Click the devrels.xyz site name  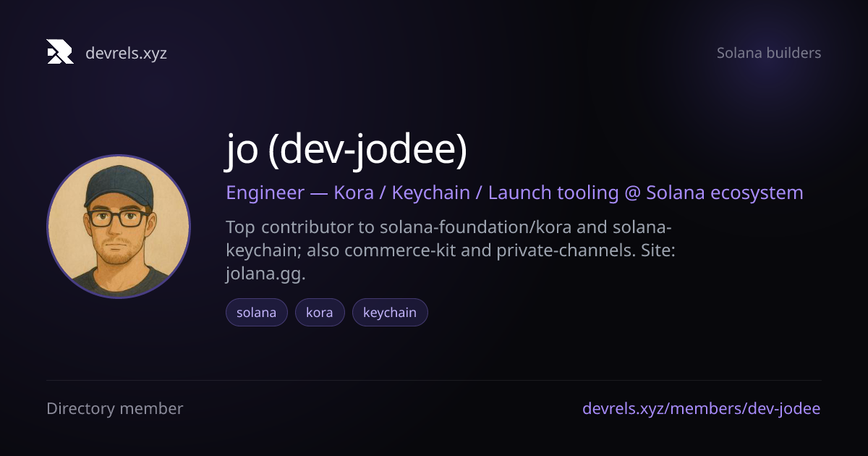(x=126, y=53)
